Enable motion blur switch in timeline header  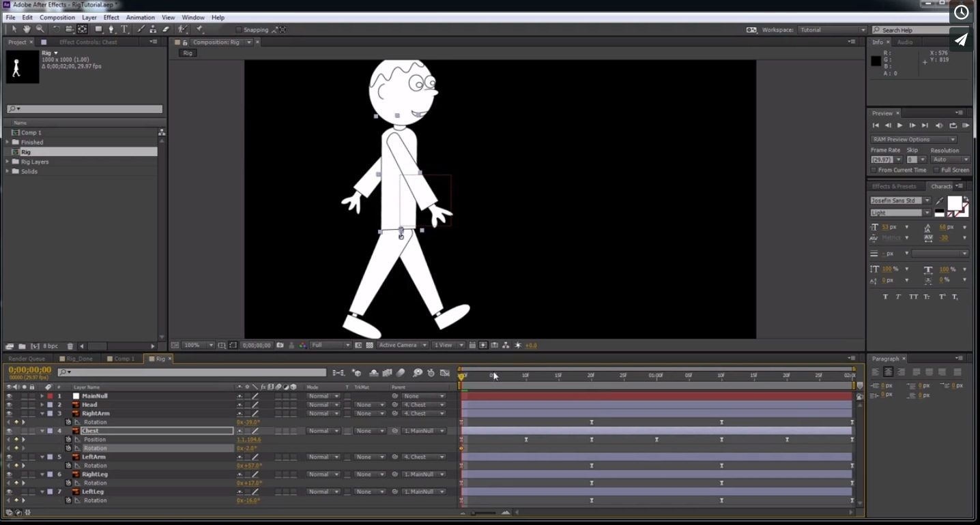tap(401, 372)
